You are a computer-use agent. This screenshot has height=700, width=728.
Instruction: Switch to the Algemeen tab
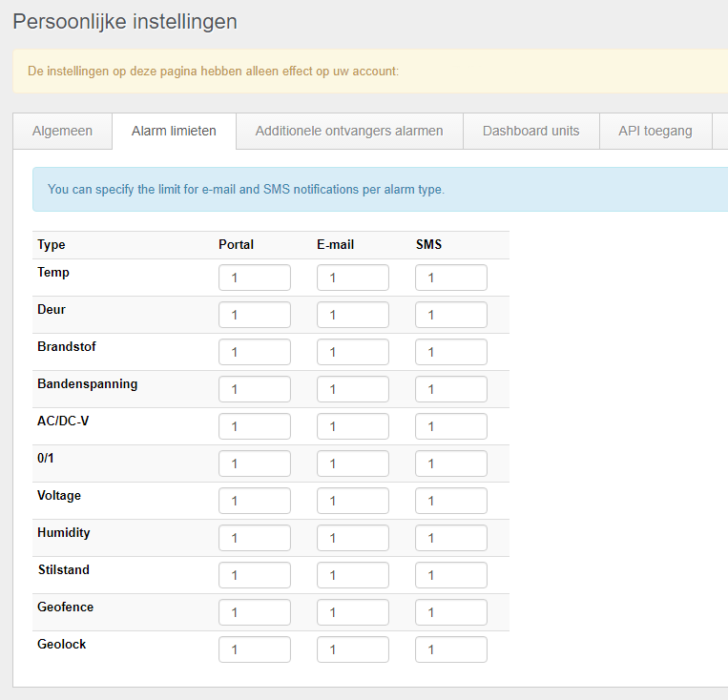pyautogui.click(x=62, y=131)
